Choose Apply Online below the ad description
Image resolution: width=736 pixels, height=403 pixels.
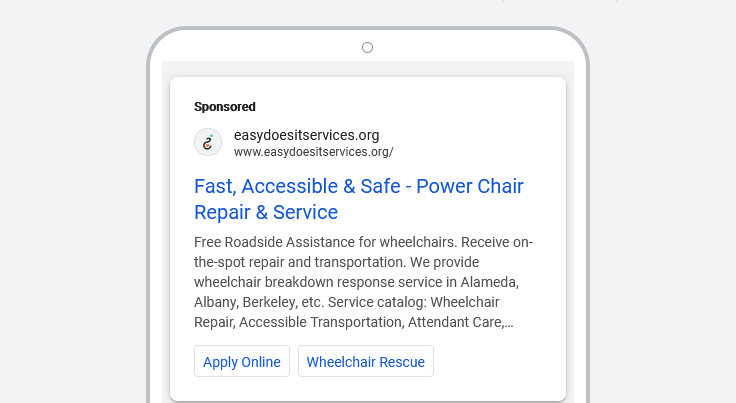[x=242, y=362]
